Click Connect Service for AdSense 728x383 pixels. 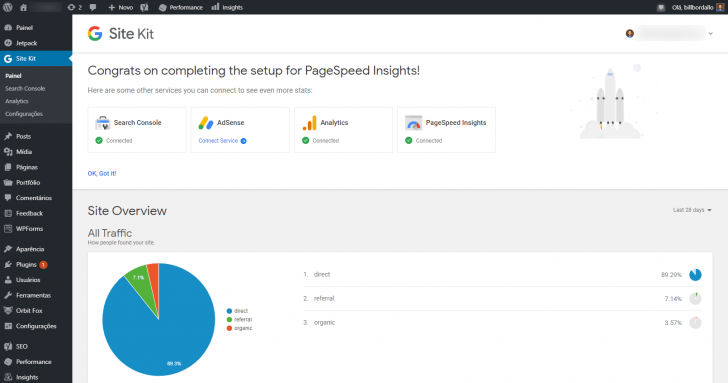pyautogui.click(x=222, y=141)
